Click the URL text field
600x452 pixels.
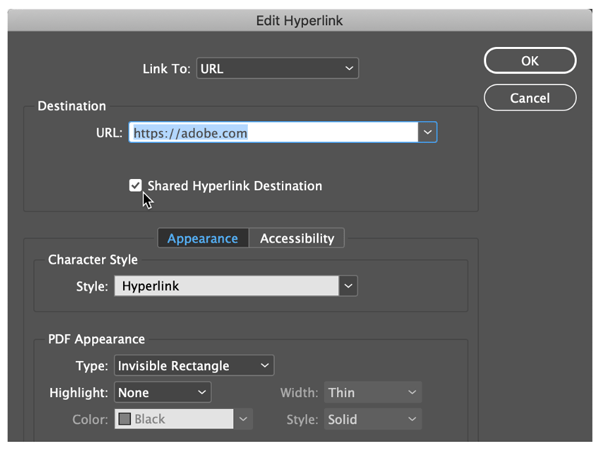(x=273, y=132)
